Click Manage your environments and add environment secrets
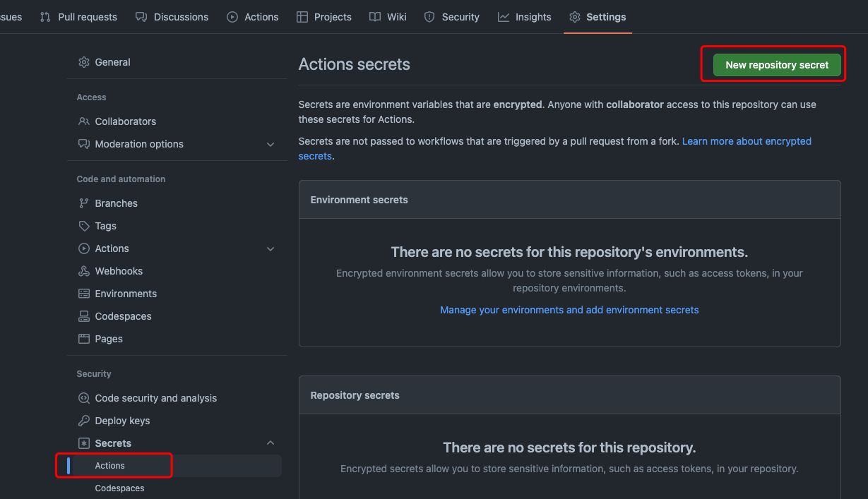 569,310
